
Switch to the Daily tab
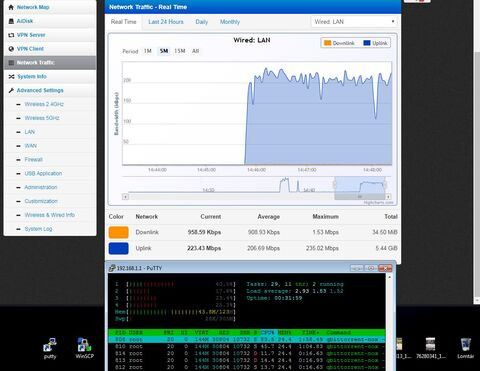point(202,22)
